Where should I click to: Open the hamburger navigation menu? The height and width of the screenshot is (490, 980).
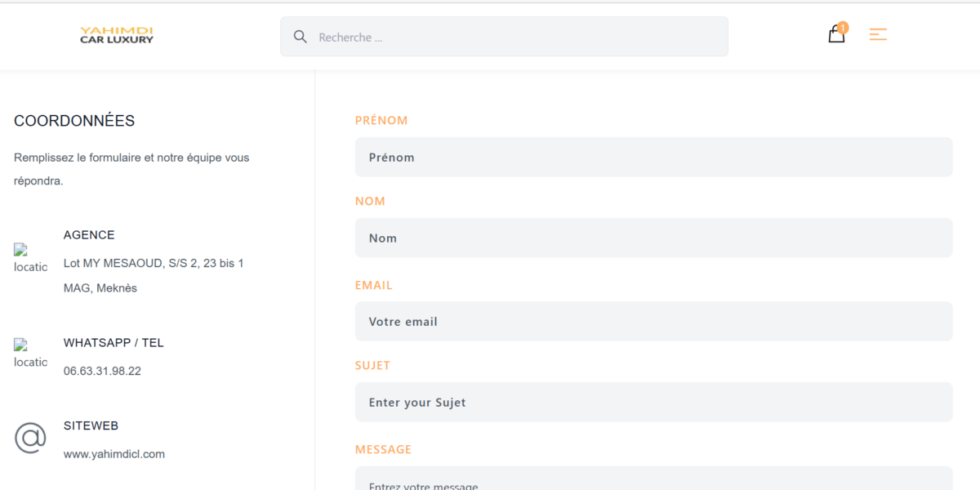(x=878, y=35)
